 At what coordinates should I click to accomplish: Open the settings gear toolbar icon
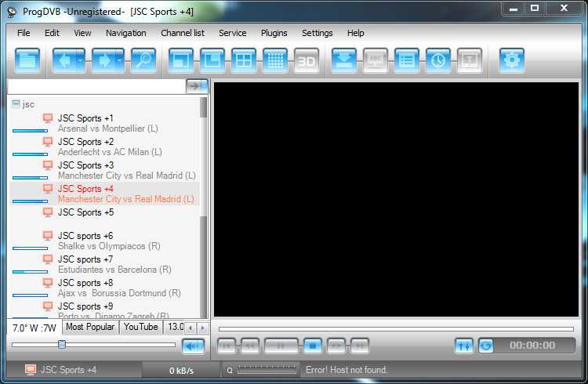512,60
